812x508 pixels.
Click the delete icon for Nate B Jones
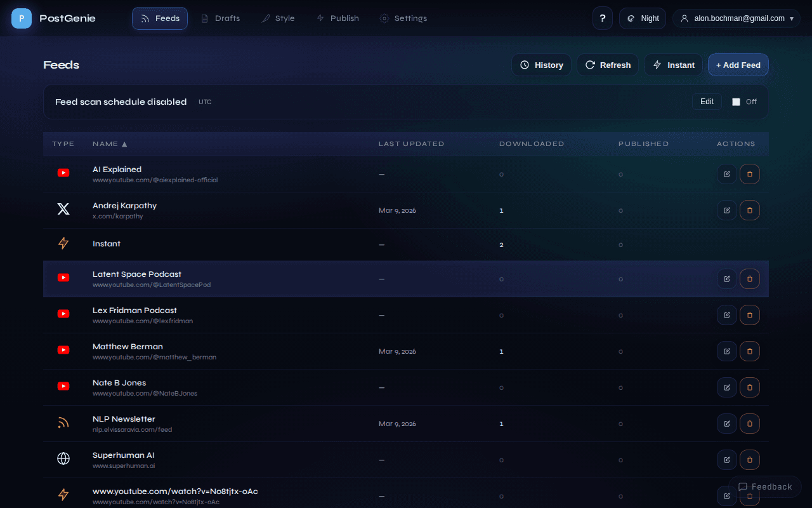click(x=749, y=387)
